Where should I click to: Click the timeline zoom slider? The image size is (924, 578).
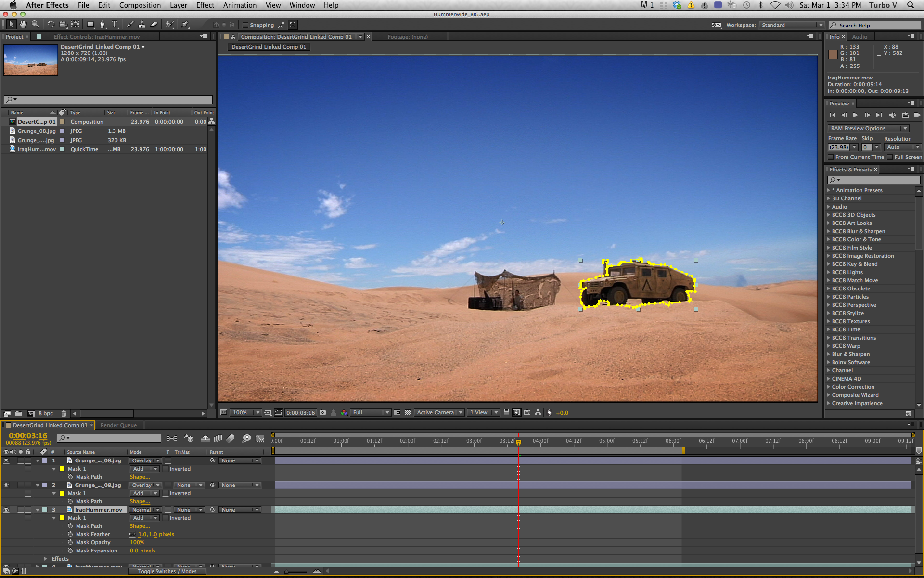[x=295, y=572]
